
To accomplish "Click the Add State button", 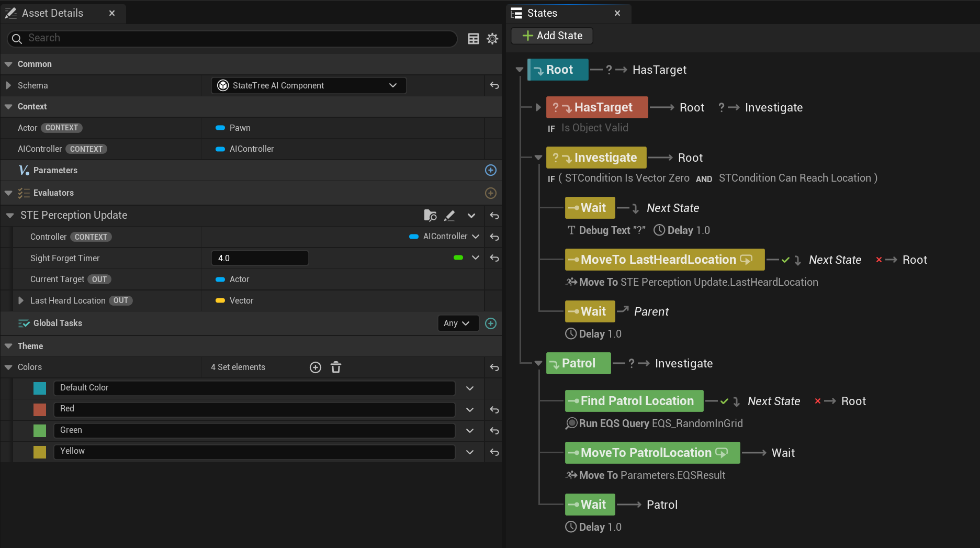I will tap(553, 36).
